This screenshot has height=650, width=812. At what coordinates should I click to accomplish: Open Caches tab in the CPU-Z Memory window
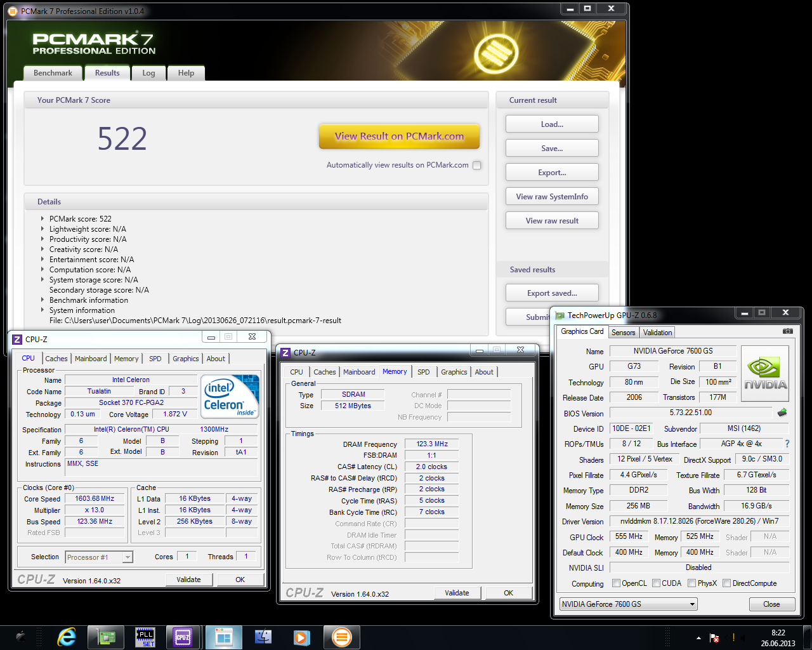[324, 372]
